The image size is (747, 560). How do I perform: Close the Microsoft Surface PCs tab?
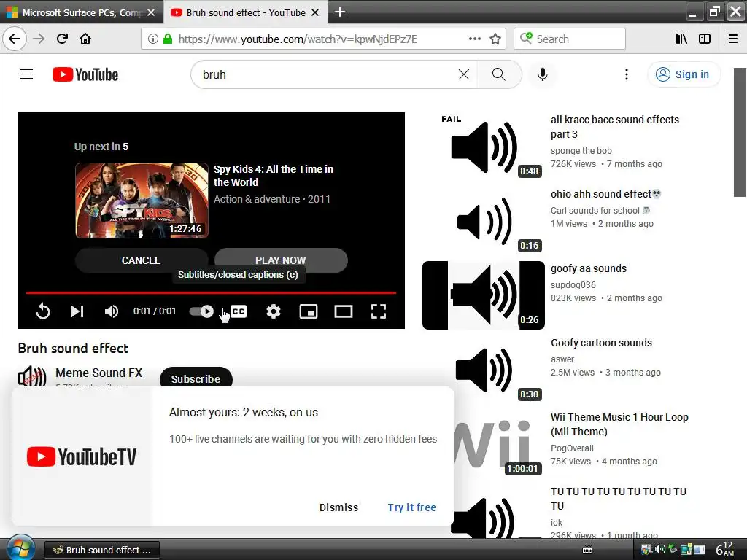point(151,12)
